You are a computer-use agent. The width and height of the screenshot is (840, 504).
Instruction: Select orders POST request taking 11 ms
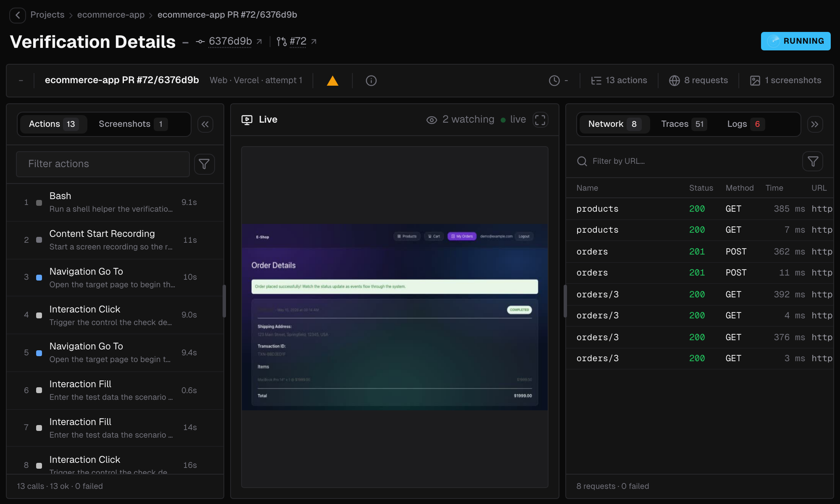[x=700, y=273]
